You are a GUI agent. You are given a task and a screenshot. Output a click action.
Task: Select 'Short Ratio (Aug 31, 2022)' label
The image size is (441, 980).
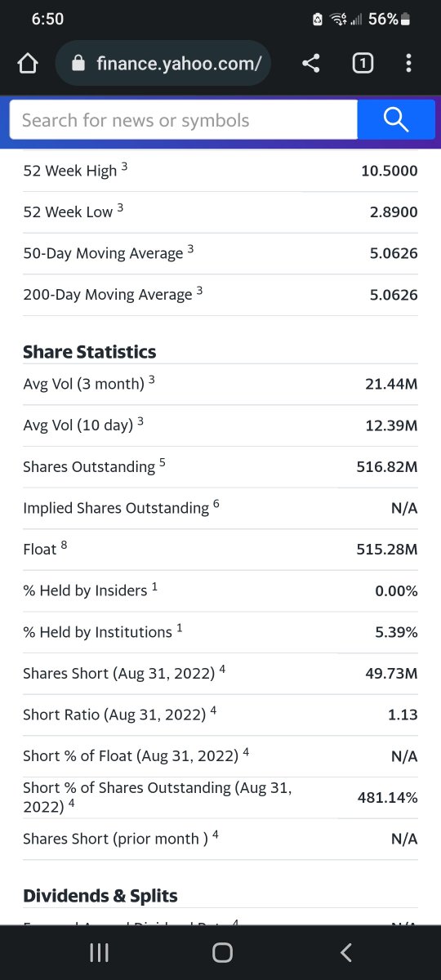tap(114, 715)
